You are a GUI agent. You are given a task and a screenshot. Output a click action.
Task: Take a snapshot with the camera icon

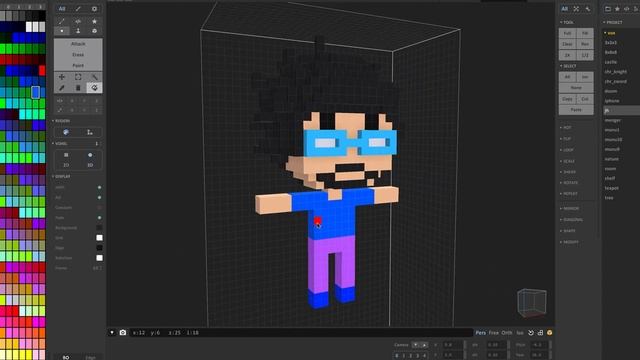point(122,333)
